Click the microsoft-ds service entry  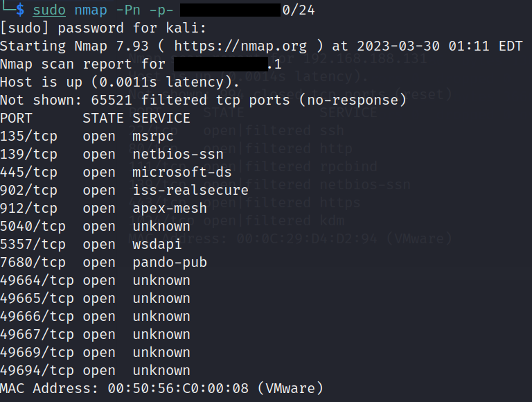coord(177,172)
